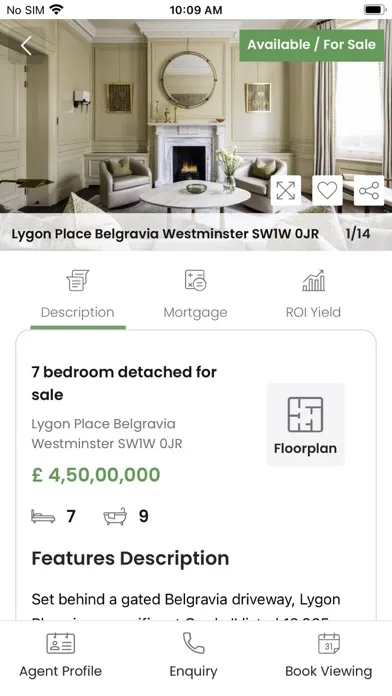Switch to the ROI Yield tab
This screenshot has height=696, width=392.
(313, 312)
